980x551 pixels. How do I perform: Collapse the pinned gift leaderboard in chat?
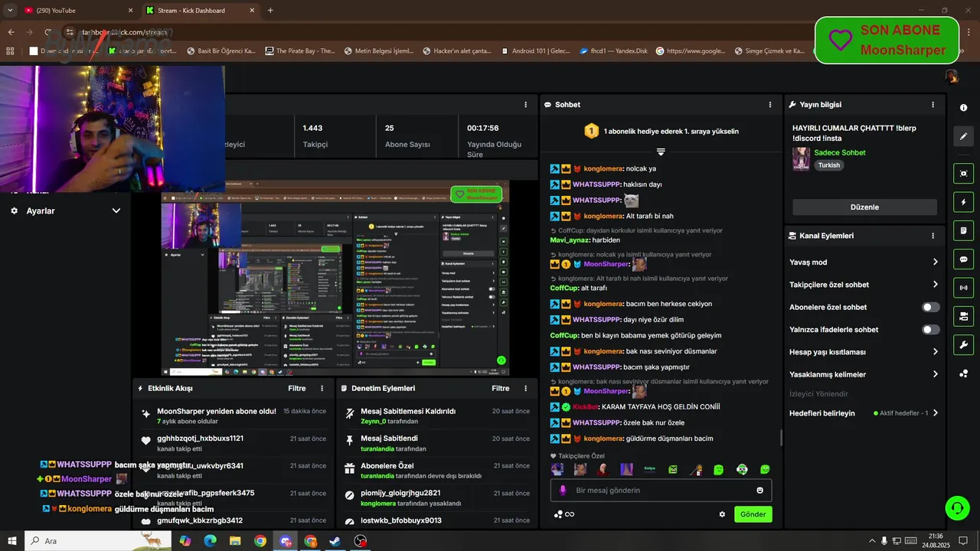tap(661, 152)
